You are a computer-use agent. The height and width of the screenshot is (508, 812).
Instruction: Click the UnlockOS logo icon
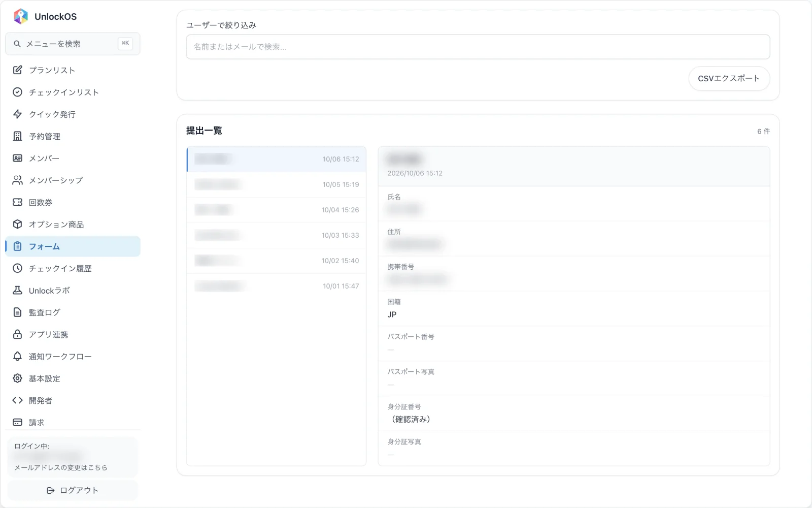(21, 16)
